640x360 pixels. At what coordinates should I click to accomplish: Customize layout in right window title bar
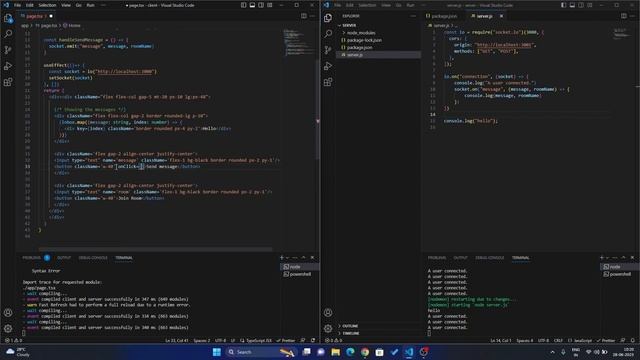coord(590,5)
